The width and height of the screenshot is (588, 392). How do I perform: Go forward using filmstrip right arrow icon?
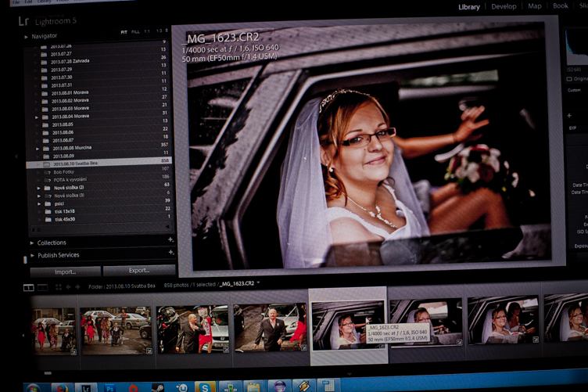click(77, 287)
